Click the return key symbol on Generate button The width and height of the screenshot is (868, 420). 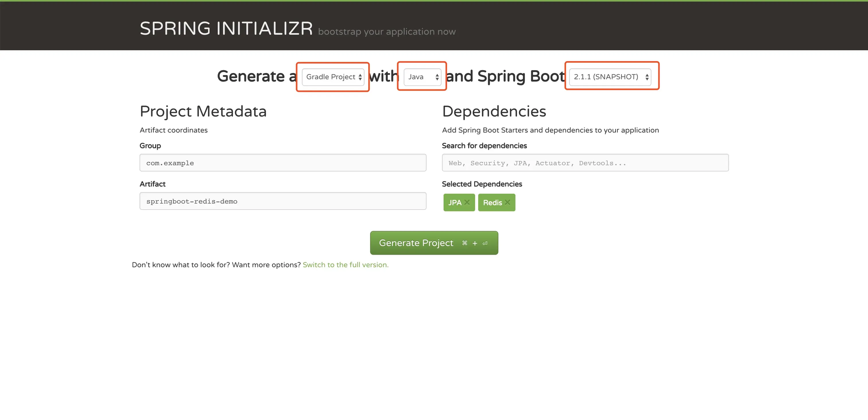485,243
